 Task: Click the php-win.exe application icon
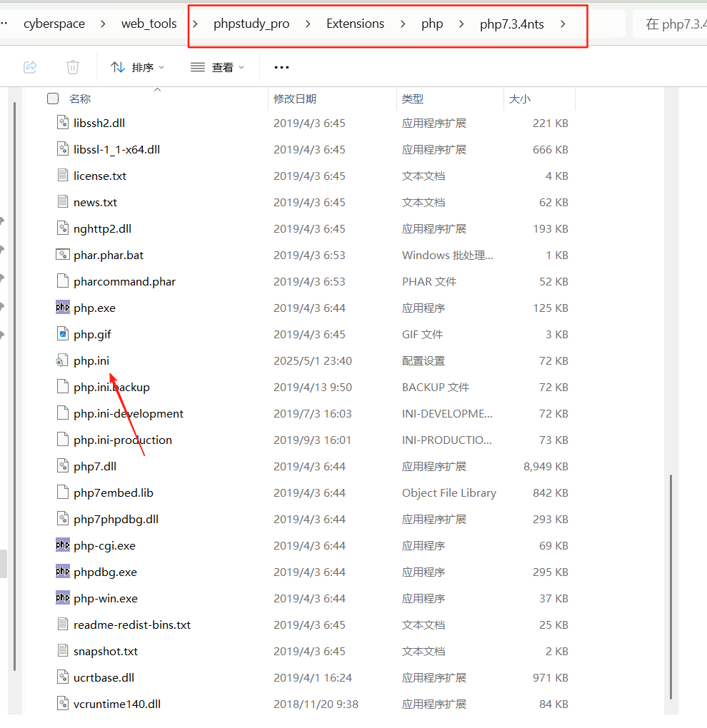coord(63,598)
